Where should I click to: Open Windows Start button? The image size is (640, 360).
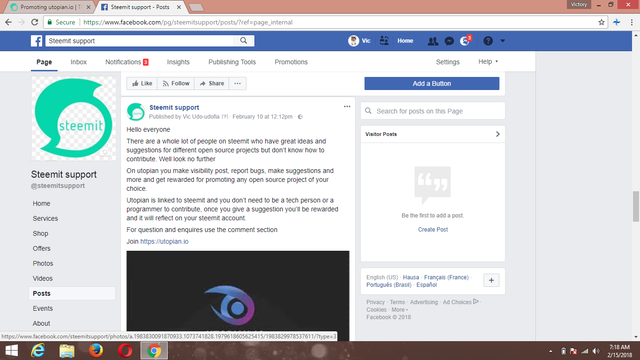pos(11,351)
